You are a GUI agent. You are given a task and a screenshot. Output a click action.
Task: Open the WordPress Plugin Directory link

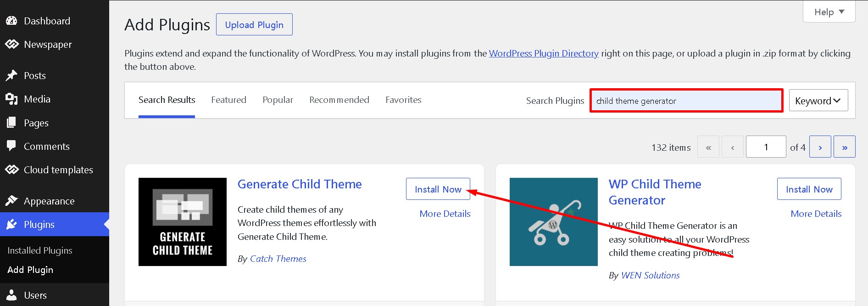tap(544, 53)
